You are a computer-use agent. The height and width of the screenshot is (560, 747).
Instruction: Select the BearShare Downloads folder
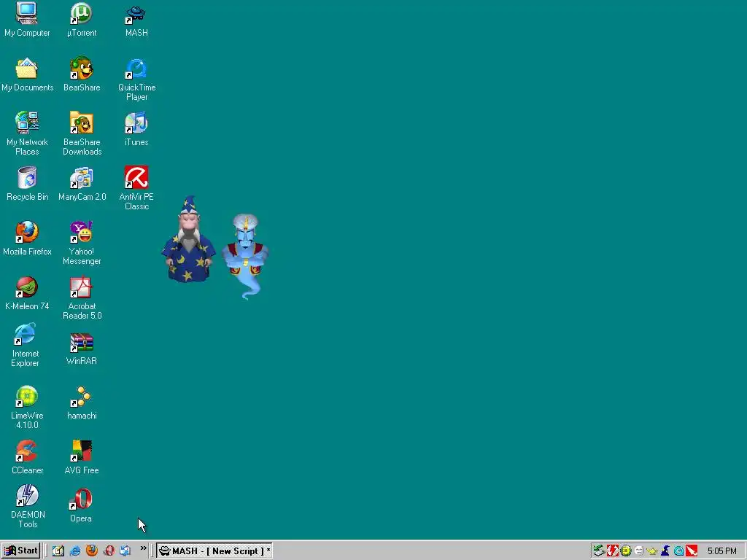(82, 134)
